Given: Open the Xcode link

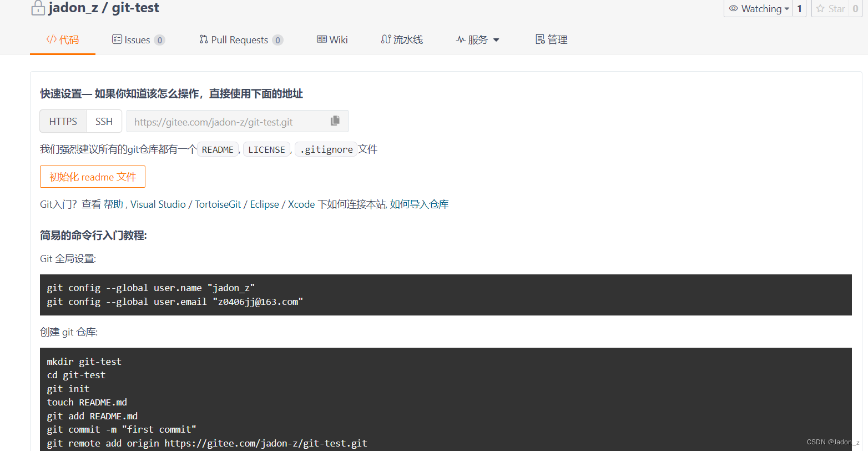Looking at the screenshot, I should [301, 204].
